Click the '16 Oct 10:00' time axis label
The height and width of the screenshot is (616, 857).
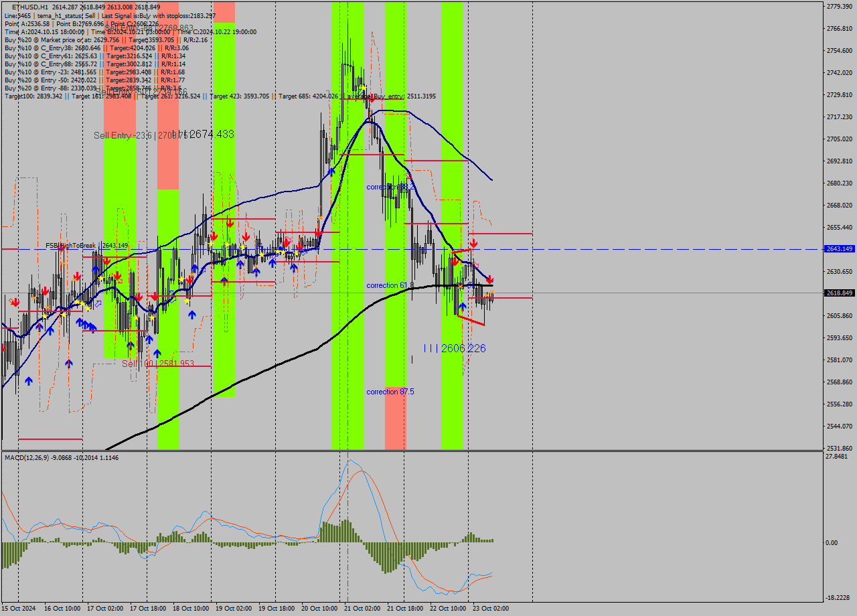click(62, 609)
